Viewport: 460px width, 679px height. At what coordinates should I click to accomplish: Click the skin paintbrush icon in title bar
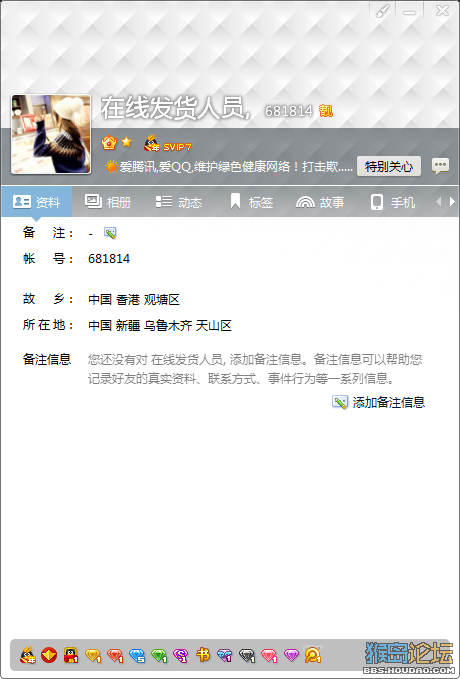(382, 12)
